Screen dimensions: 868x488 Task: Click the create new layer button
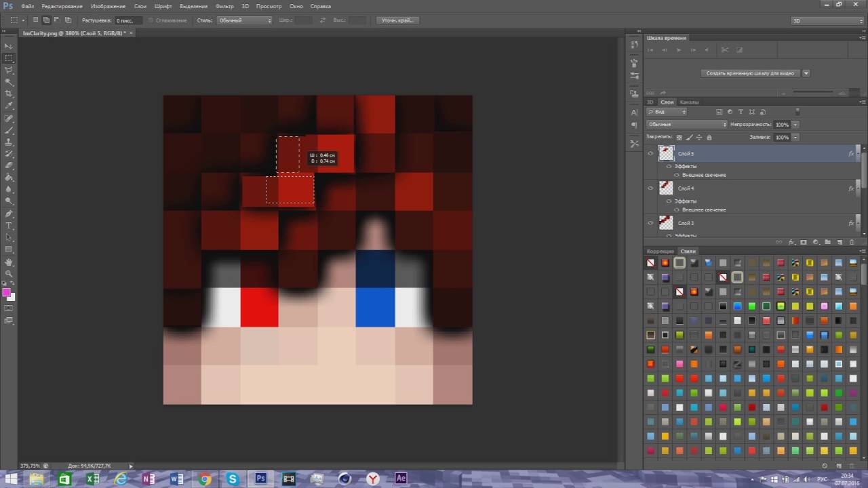tap(840, 242)
